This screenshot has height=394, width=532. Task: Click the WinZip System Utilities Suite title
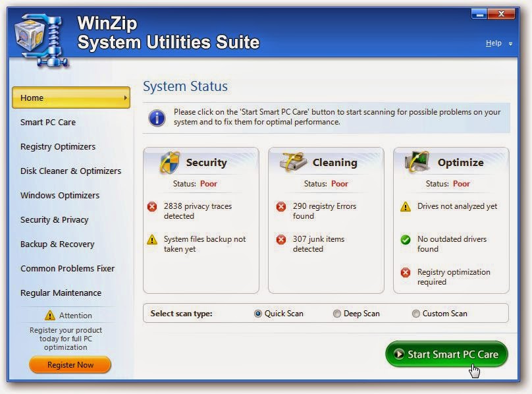pos(169,33)
